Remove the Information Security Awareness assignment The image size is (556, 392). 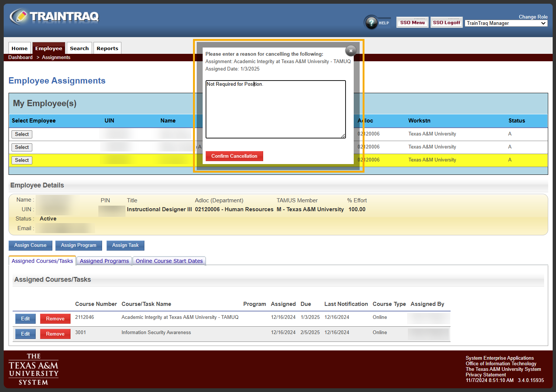tap(55, 333)
